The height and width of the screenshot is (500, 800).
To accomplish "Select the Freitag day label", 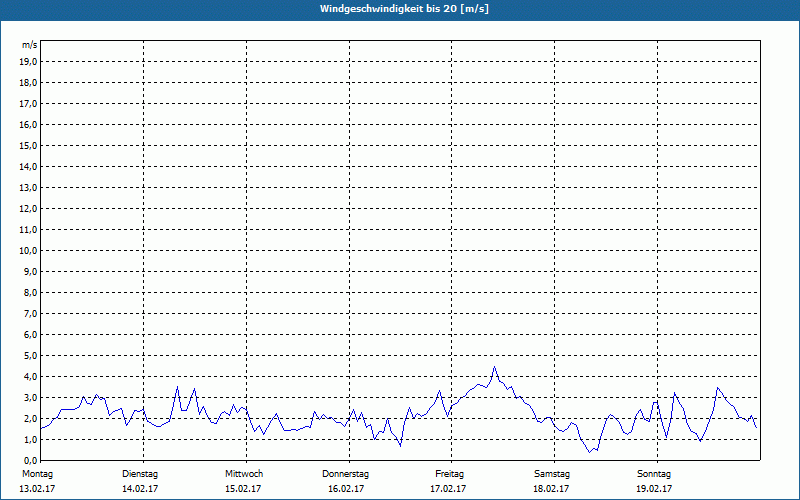I will click(449, 473).
